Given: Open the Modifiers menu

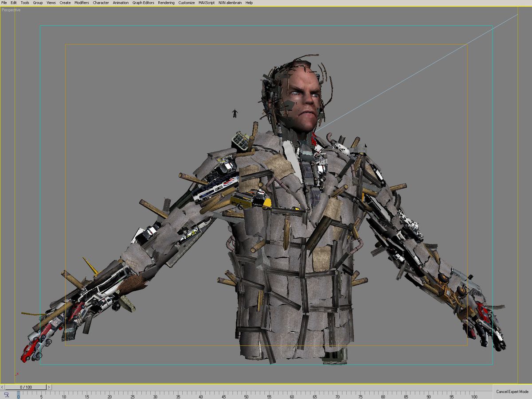Looking at the screenshot, I should tap(82, 3).
